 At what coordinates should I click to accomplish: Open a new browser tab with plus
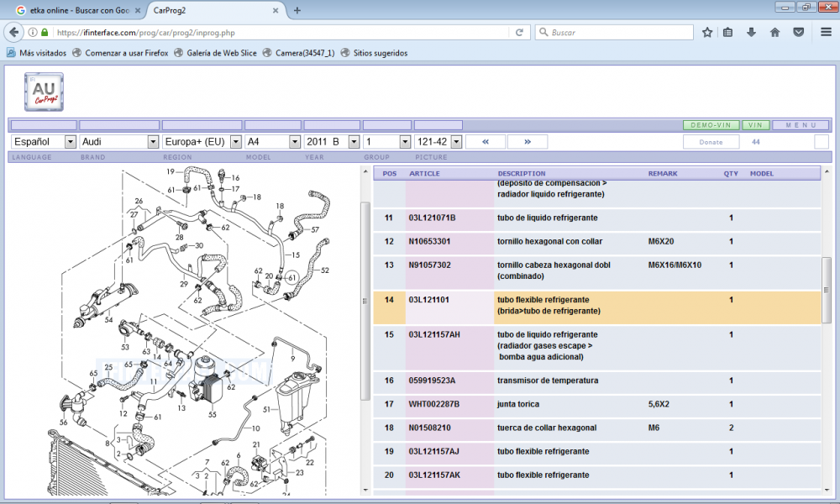(x=297, y=10)
